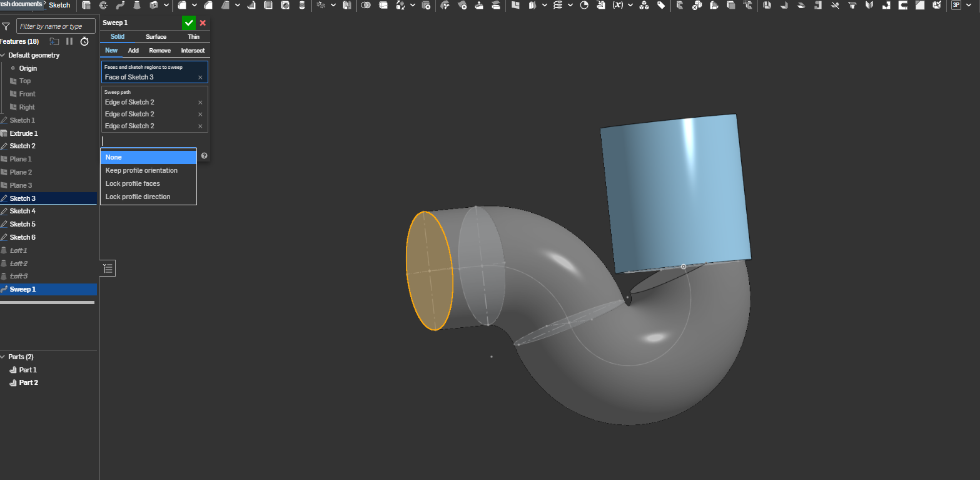Viewport: 980px width, 480px height.
Task: Remove Face of Sketch 3 selection
Action: [x=200, y=78]
